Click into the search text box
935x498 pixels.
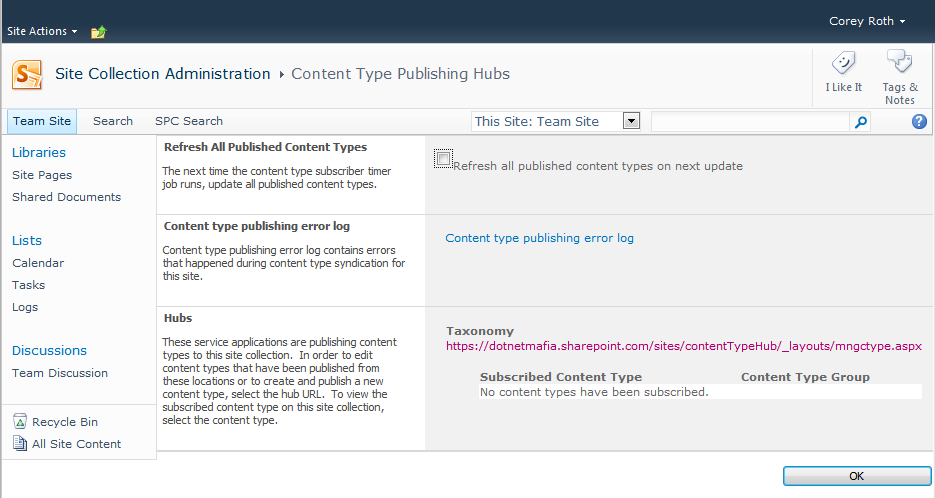click(750, 122)
